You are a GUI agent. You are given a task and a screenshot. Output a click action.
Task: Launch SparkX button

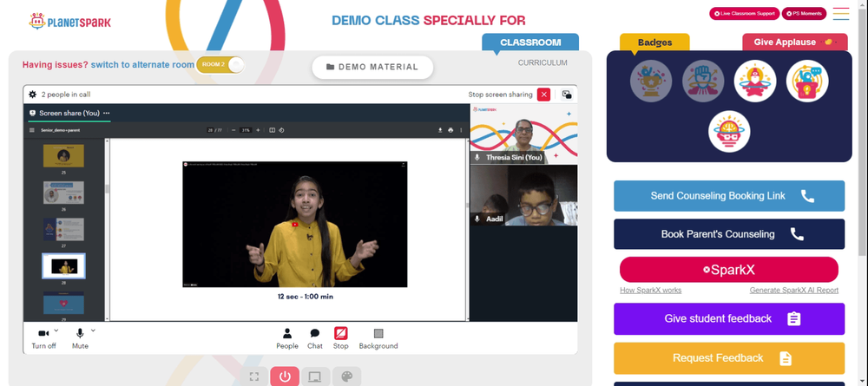tap(729, 270)
